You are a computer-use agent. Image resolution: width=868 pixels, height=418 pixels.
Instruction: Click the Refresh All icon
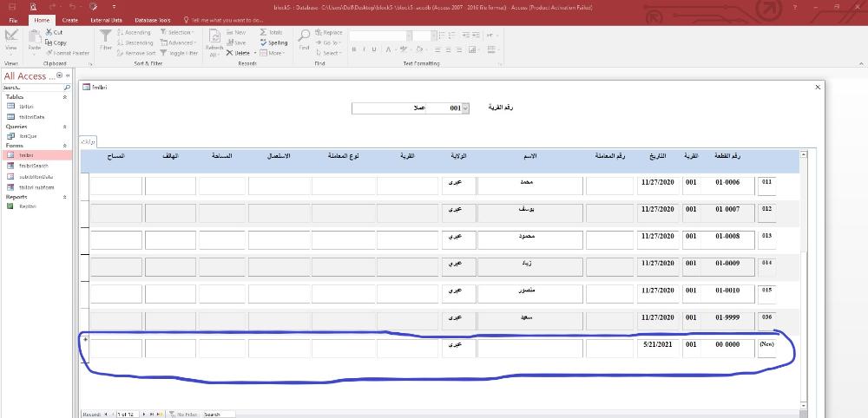[214, 36]
